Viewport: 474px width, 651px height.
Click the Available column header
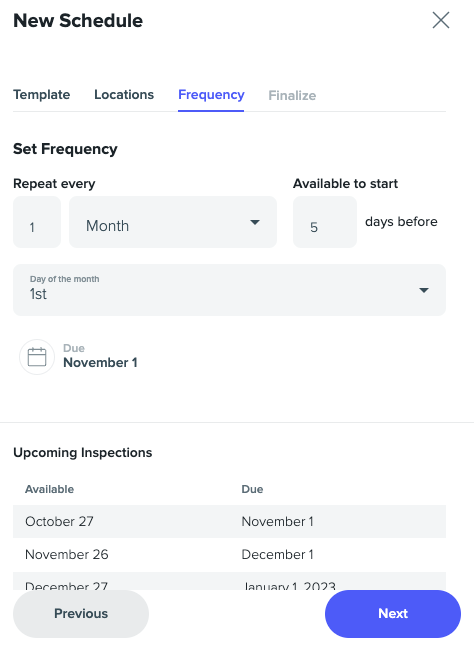tap(49, 489)
